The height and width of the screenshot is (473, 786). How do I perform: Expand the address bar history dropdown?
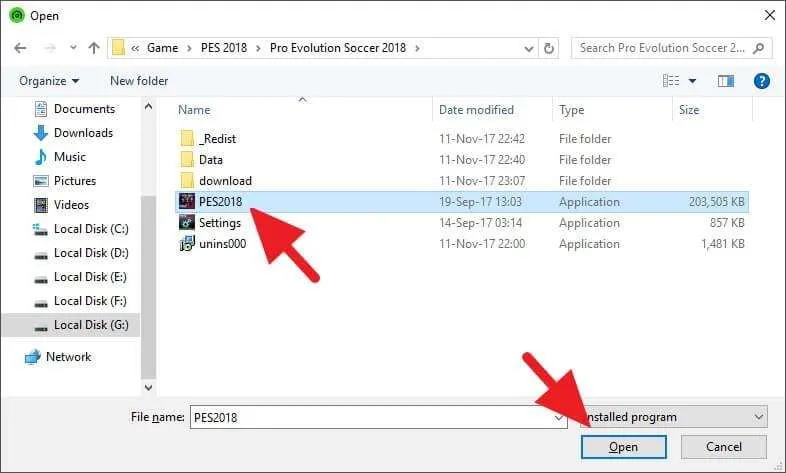coord(528,49)
